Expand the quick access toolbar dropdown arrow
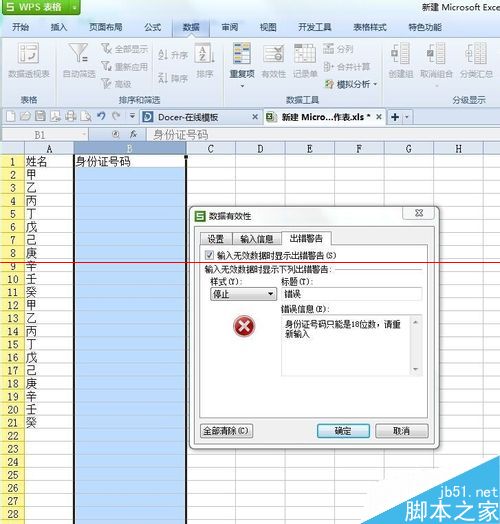This screenshot has height=524, width=500. 132,116
